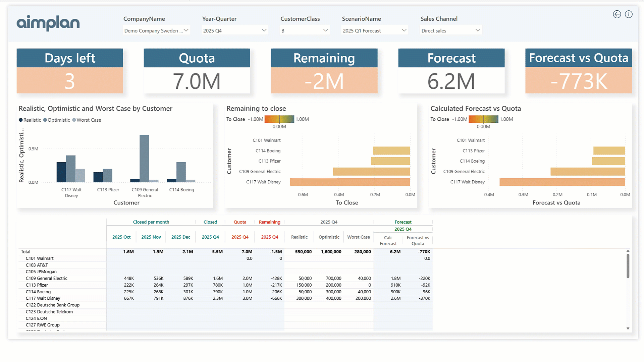Open the CompanyName dropdown

pos(156,31)
